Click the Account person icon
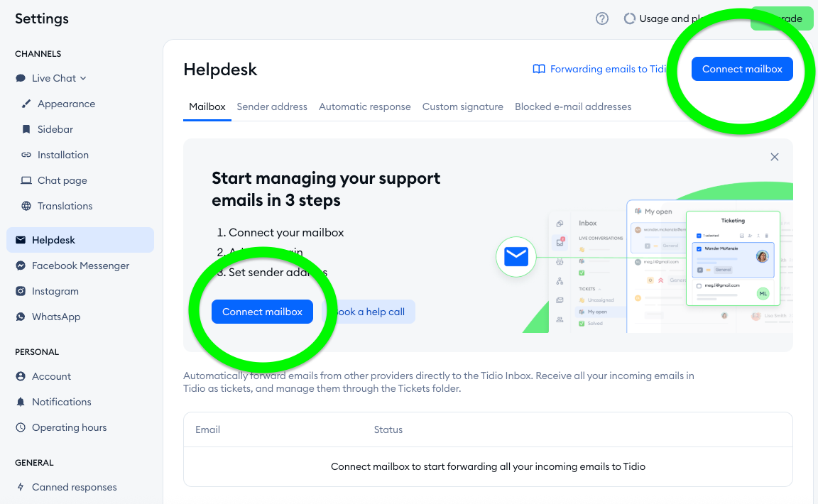The width and height of the screenshot is (818, 504). [21, 376]
